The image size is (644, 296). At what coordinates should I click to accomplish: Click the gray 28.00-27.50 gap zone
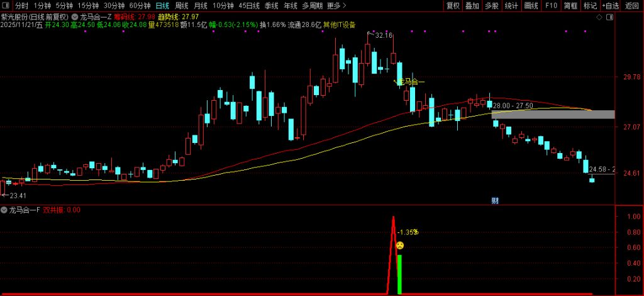click(552, 115)
